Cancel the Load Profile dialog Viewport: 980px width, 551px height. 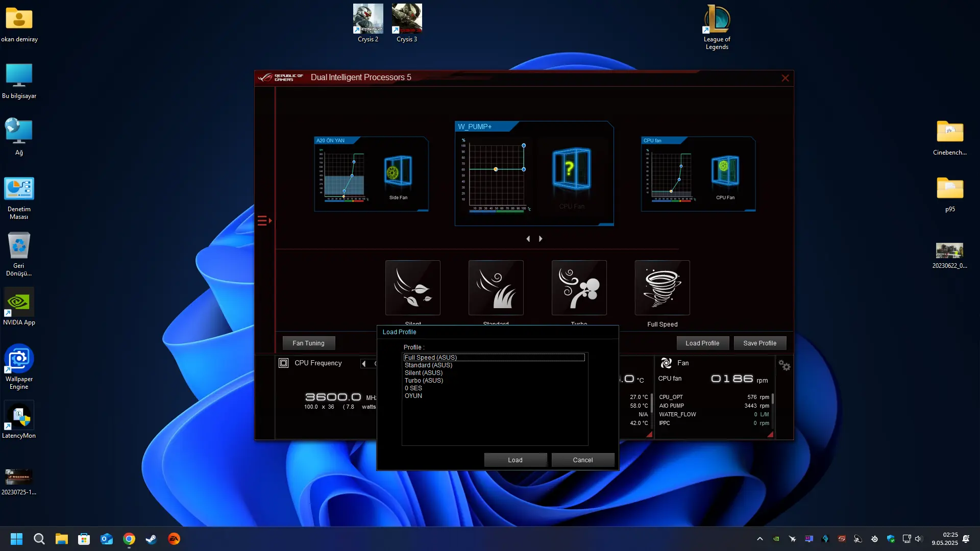click(582, 460)
